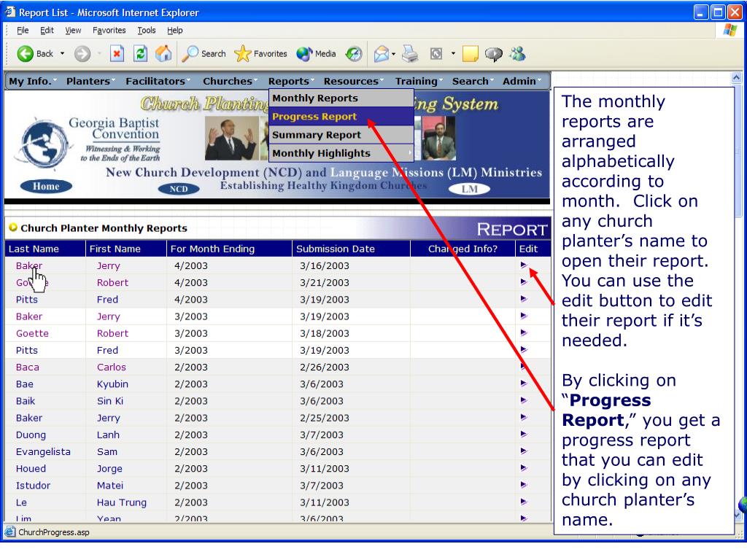Expand the Search menu in site navigation
This screenshot has height=560, width=747.
(473, 82)
